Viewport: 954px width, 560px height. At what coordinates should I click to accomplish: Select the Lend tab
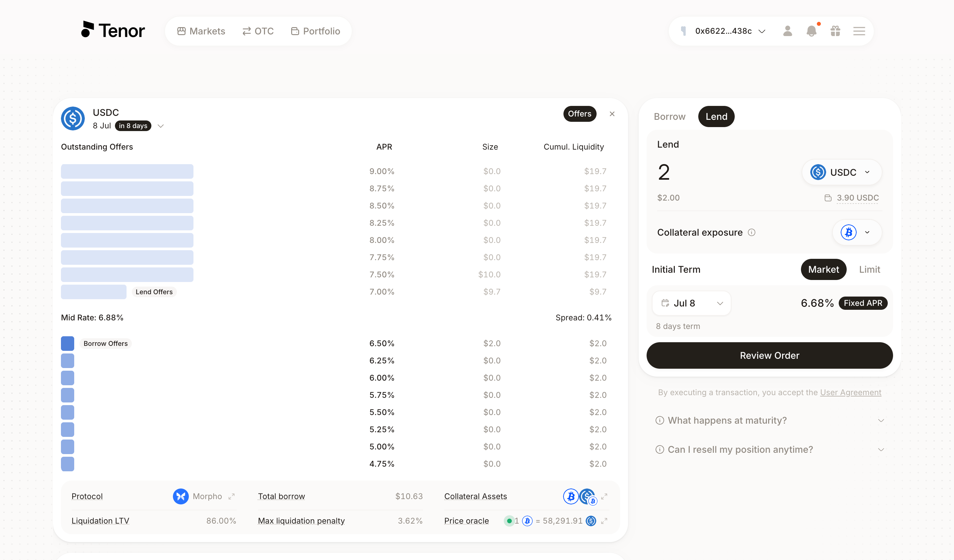click(x=716, y=117)
